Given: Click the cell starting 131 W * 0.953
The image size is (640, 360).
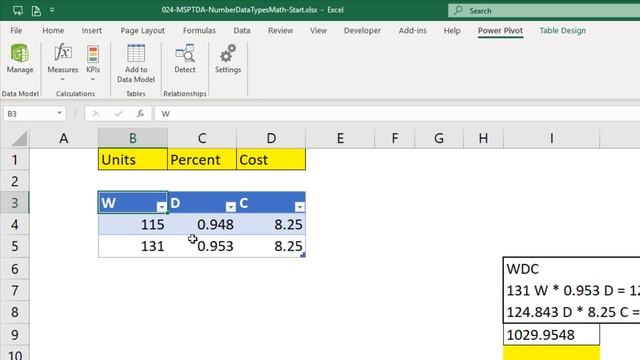Looking at the screenshot, I should [551, 290].
